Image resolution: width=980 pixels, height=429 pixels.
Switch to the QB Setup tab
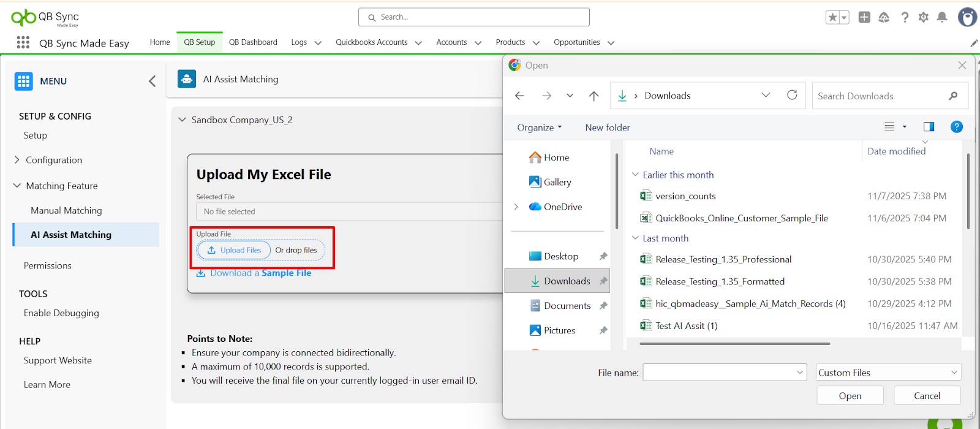200,42
